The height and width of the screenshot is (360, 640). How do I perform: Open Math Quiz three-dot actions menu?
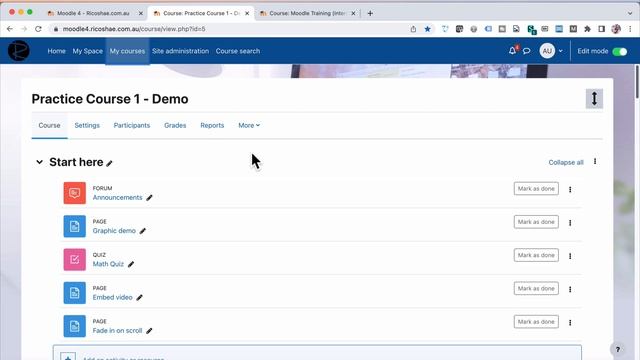570,256
